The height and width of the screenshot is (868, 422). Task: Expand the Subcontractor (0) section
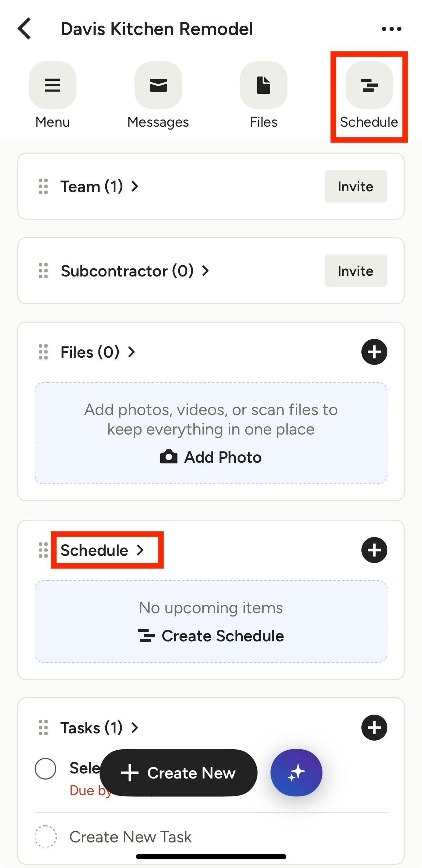point(134,271)
